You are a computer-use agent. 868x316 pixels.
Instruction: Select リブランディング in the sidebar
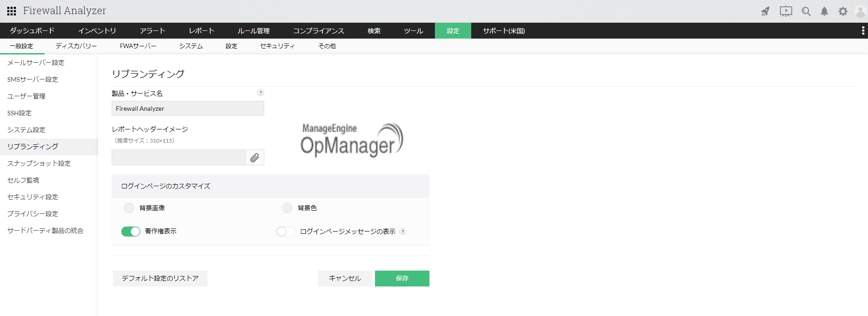pos(49,147)
